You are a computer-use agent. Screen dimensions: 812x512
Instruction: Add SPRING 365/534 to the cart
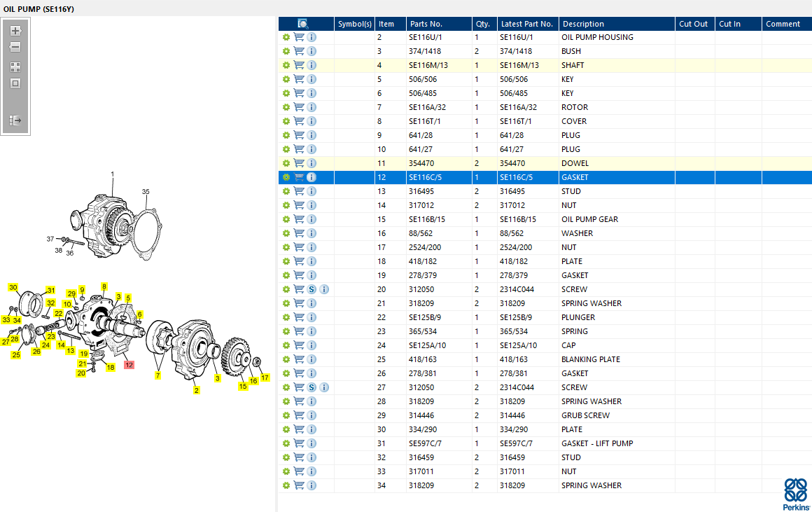point(299,331)
